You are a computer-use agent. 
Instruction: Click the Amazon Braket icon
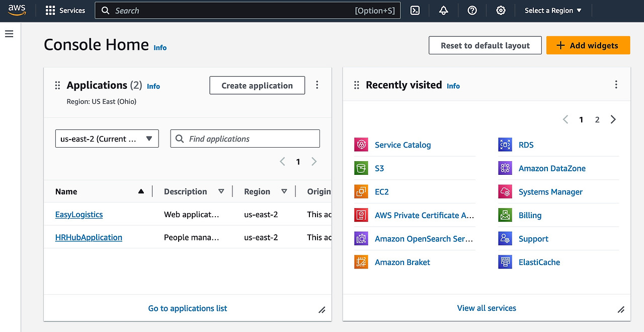pyautogui.click(x=361, y=262)
